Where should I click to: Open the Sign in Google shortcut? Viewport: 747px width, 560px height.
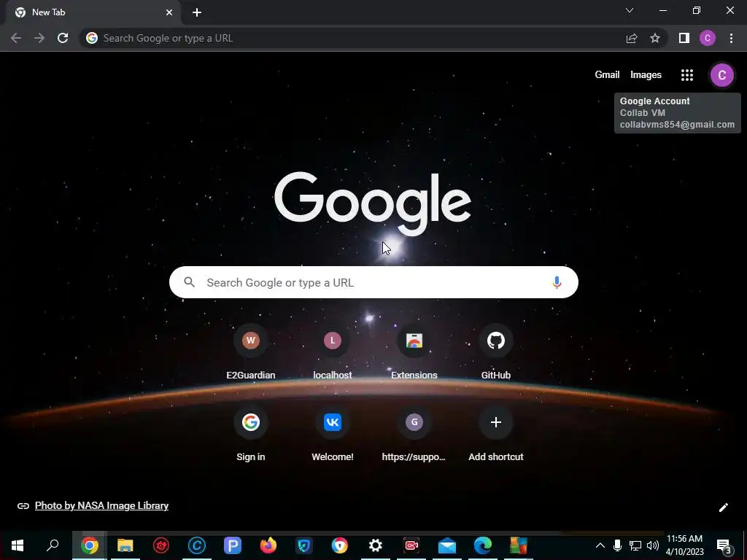(251, 435)
